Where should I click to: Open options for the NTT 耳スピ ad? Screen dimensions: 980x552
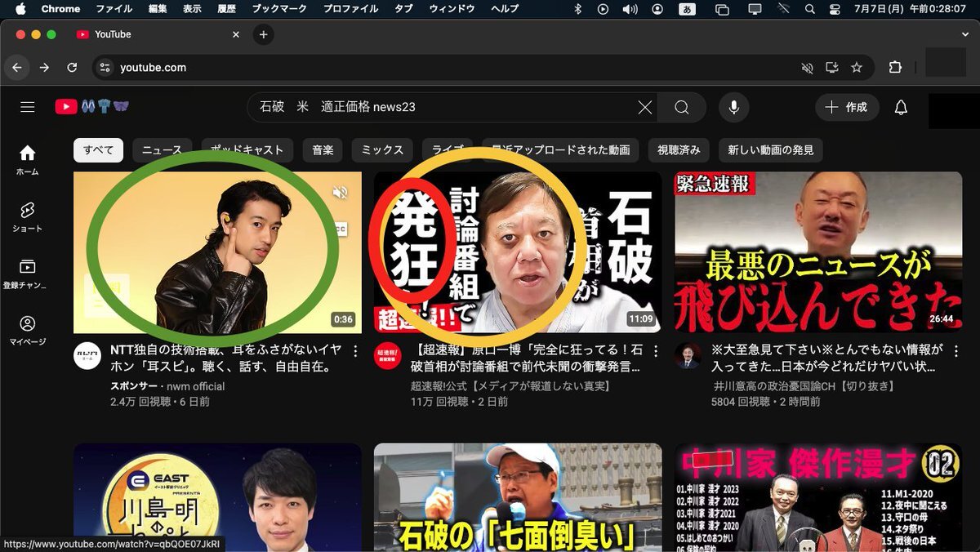pos(355,351)
